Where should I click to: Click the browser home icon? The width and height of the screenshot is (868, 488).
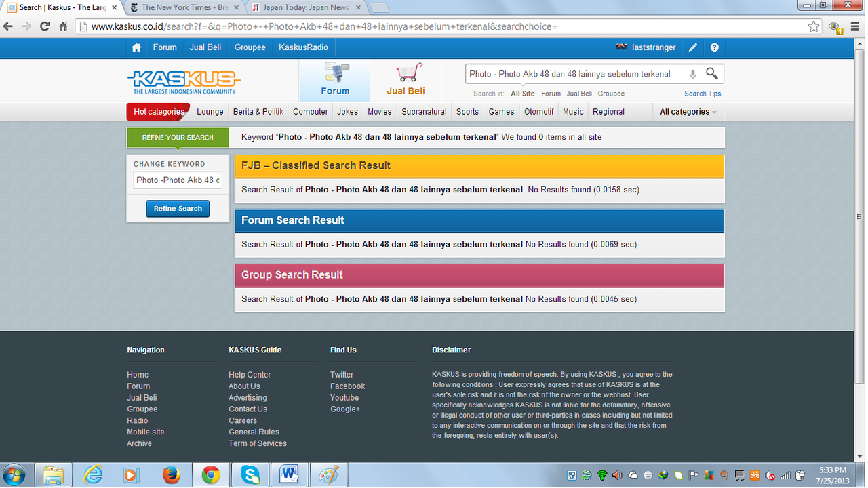63,26
